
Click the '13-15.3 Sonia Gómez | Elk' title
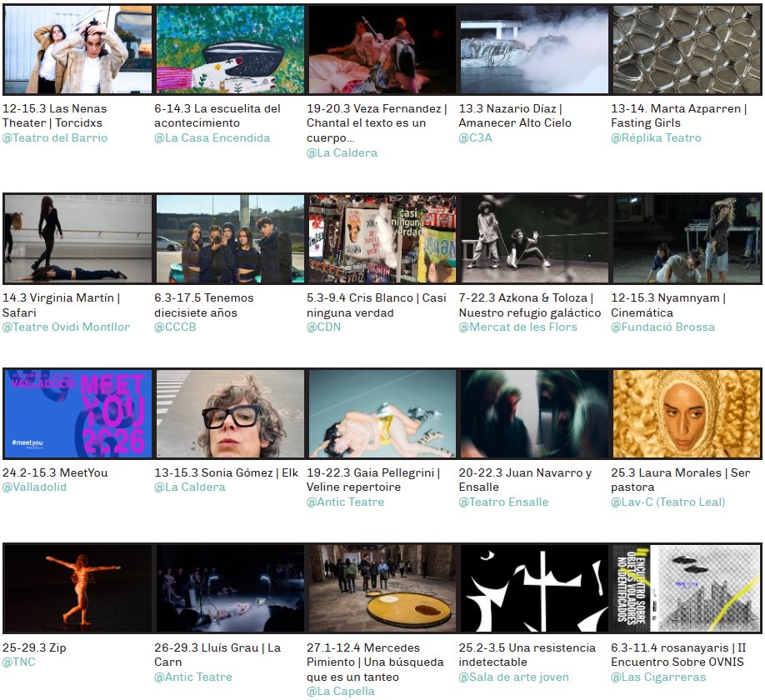(227, 472)
